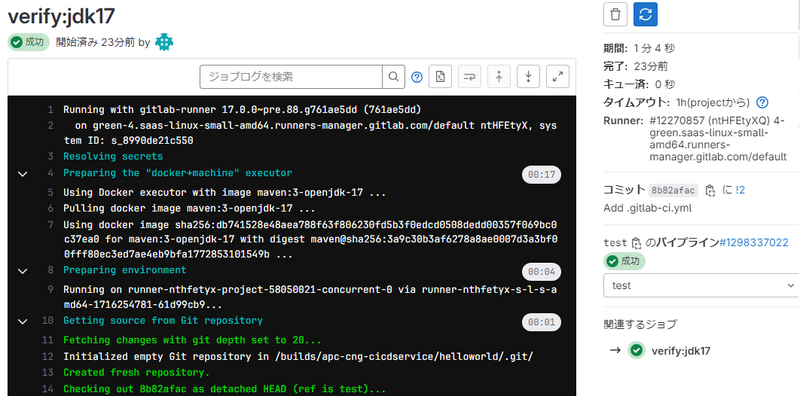Viewport: 800px width, 396px height.
Task: Delete job log via trash icon
Action: (615, 14)
